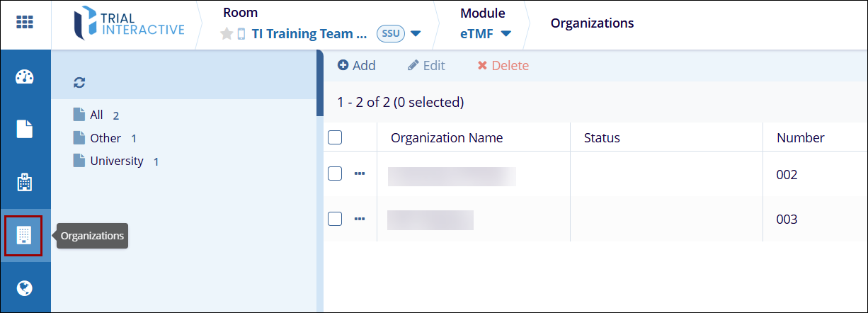Image resolution: width=868 pixels, height=313 pixels.
Task: Expand the eTMF Module dropdown
Action: coord(506,34)
